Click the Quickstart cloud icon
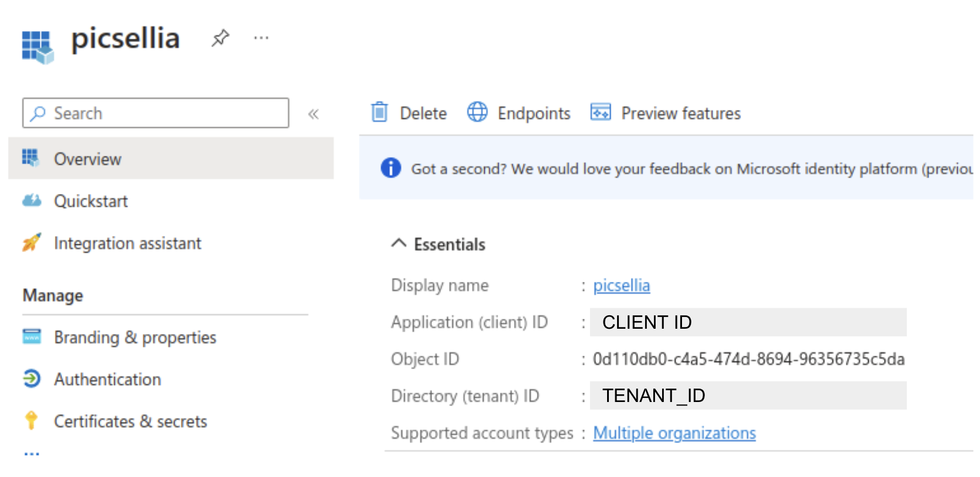The height and width of the screenshot is (477, 980). coord(32,200)
